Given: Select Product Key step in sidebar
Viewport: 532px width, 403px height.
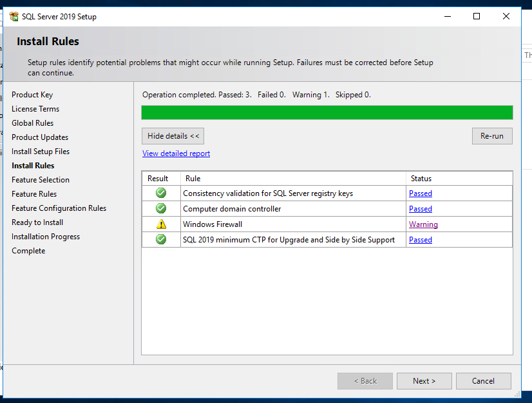Looking at the screenshot, I should coord(32,95).
